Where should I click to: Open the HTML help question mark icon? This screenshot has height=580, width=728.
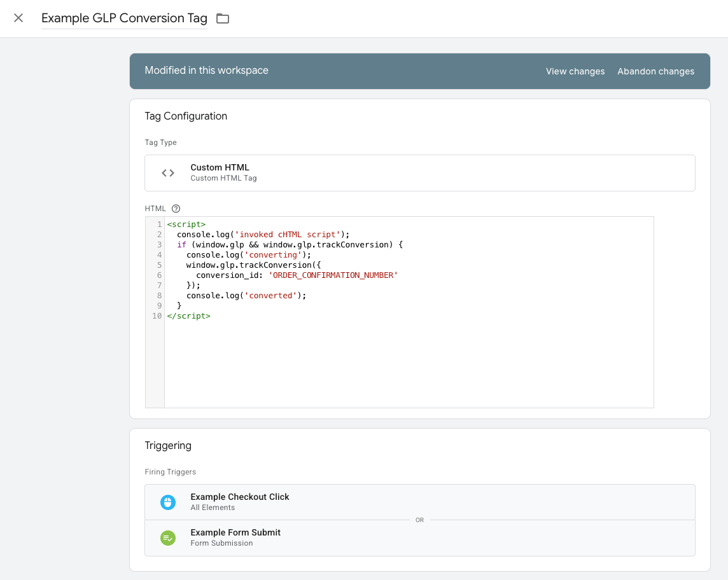point(176,209)
